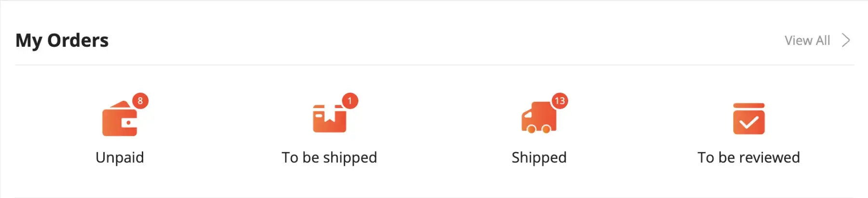Screen dimensions: 868x198
Task: Click the red badge showing 1
Action: coord(350,101)
